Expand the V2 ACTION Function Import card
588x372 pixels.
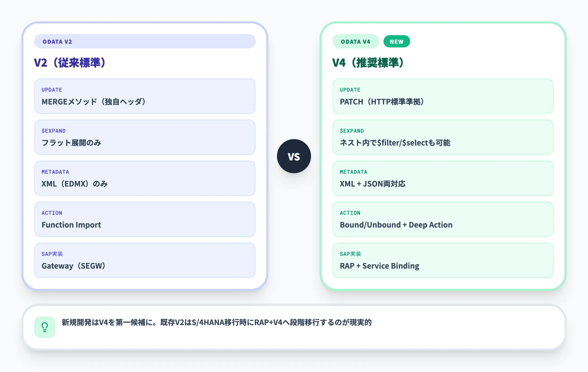pos(145,220)
